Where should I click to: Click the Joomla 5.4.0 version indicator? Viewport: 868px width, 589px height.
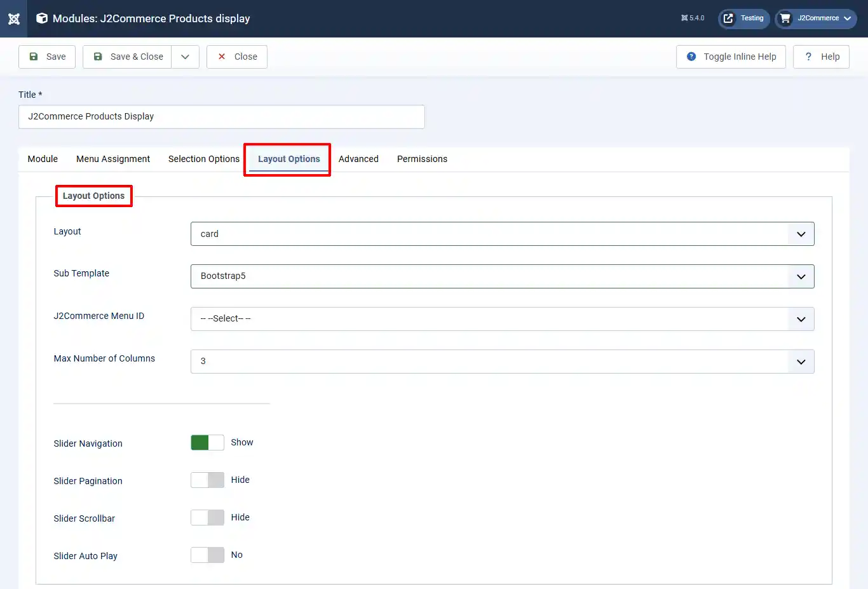pos(693,18)
